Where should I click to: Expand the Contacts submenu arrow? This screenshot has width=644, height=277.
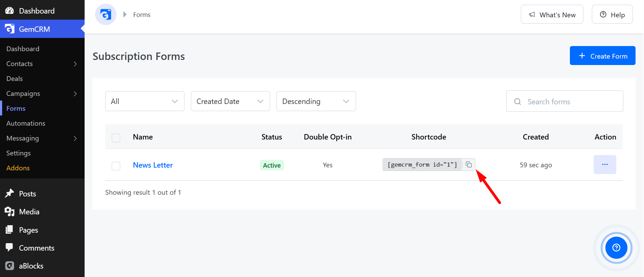click(75, 64)
